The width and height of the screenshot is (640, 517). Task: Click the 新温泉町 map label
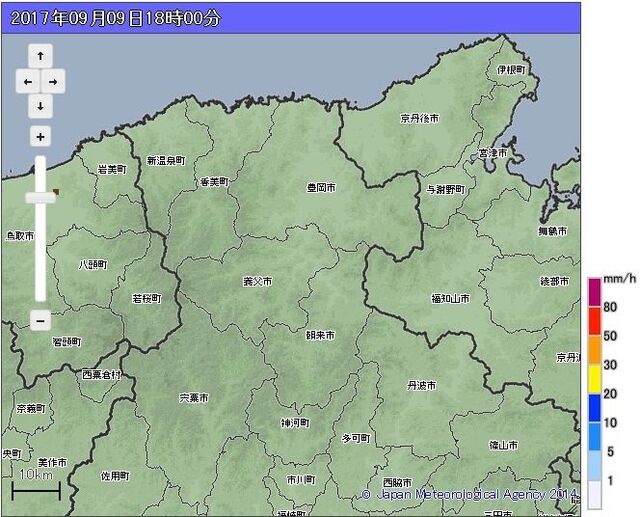click(x=166, y=160)
